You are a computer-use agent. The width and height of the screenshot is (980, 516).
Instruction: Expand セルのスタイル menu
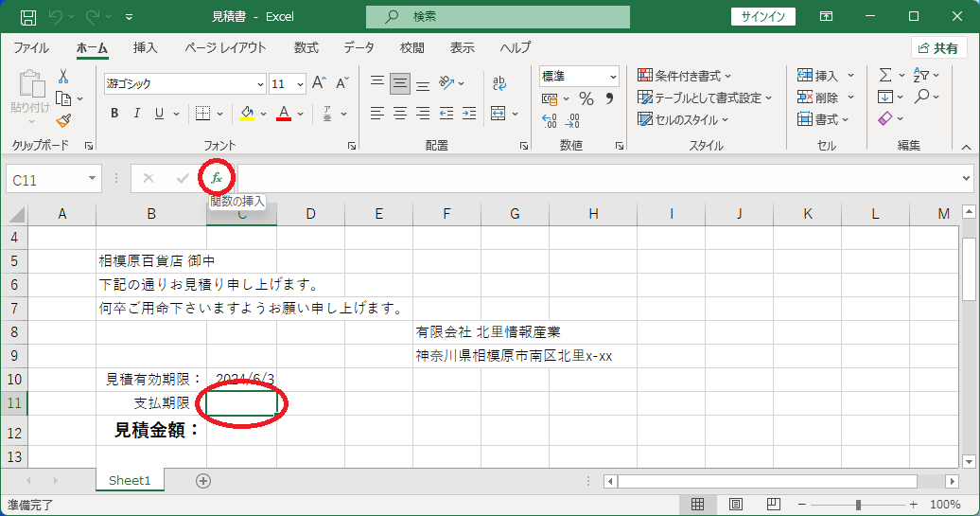(x=683, y=119)
